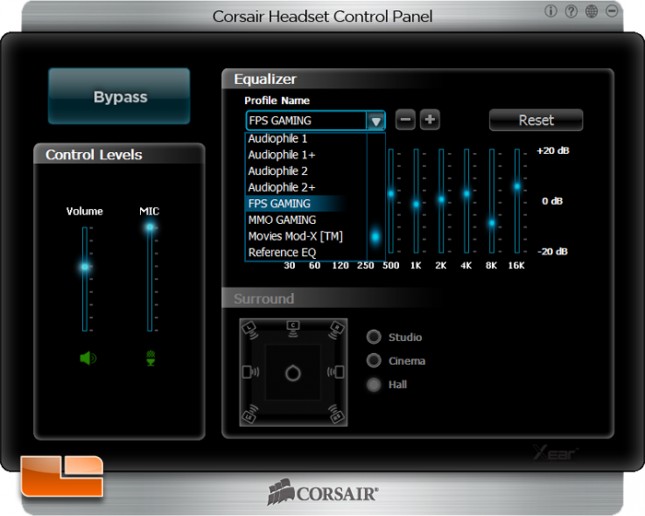Select the side left speaker icon
This screenshot has width=645, height=516.
[x=250, y=372]
